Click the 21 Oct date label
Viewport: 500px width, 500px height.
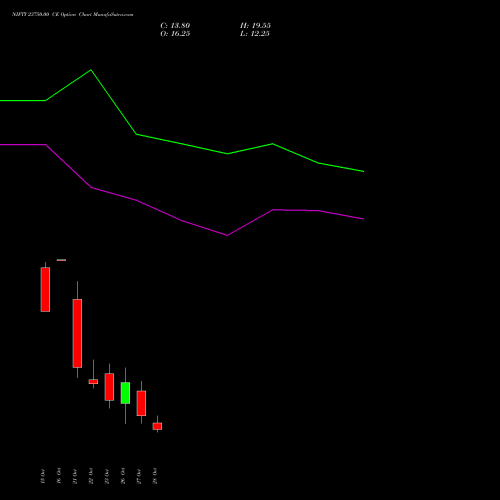[75, 476]
